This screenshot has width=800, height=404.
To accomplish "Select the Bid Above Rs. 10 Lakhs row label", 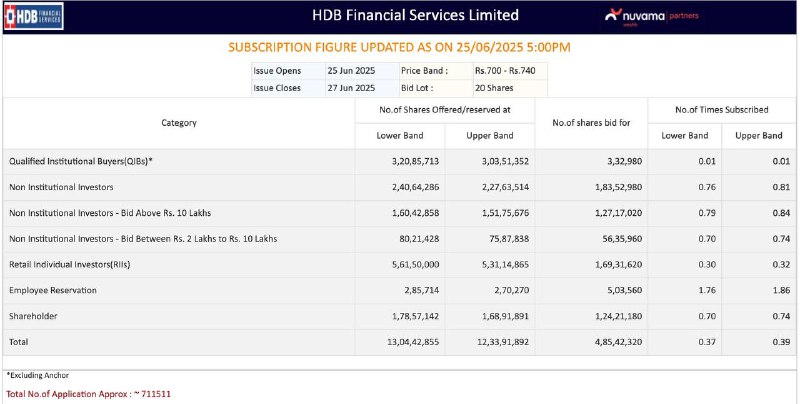I will pos(110,213).
